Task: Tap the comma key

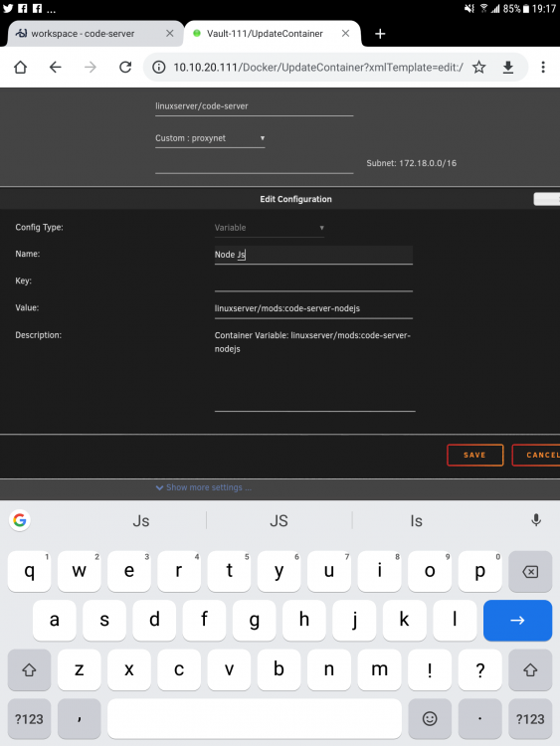Action: tap(79, 719)
